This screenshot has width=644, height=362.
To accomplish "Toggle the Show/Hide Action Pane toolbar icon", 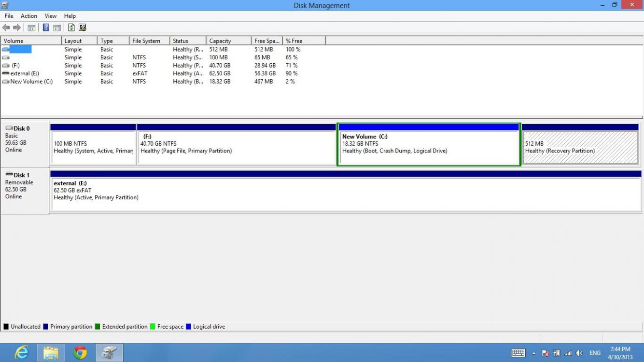I will click(57, 28).
